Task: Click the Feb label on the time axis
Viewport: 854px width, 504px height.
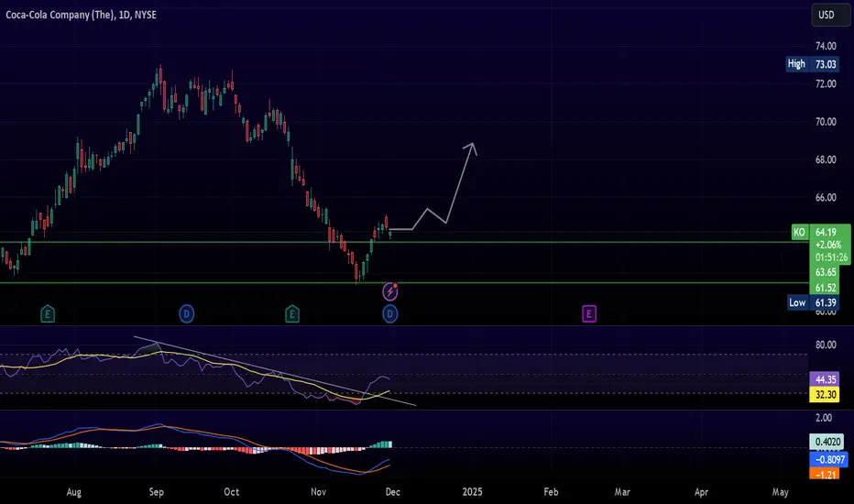Action: tap(551, 492)
